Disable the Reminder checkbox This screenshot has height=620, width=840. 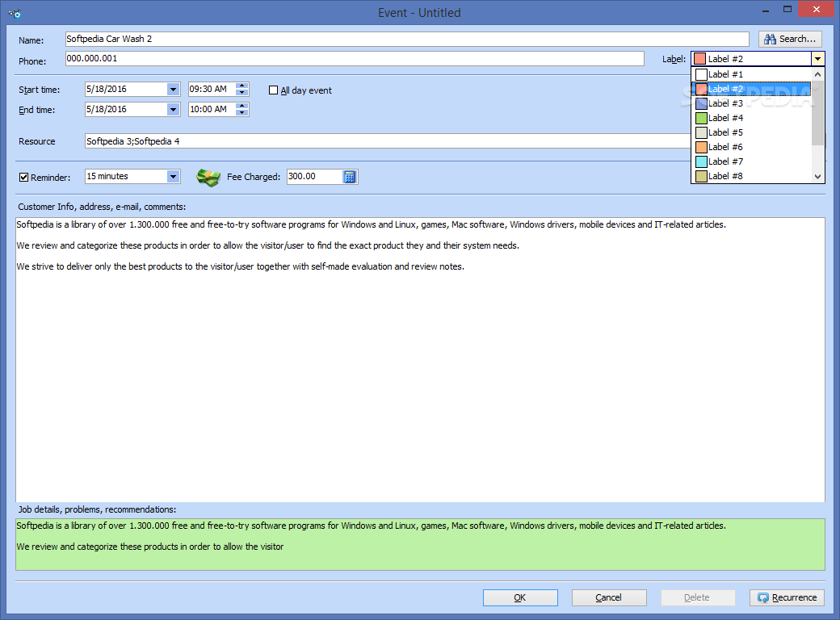(x=23, y=178)
